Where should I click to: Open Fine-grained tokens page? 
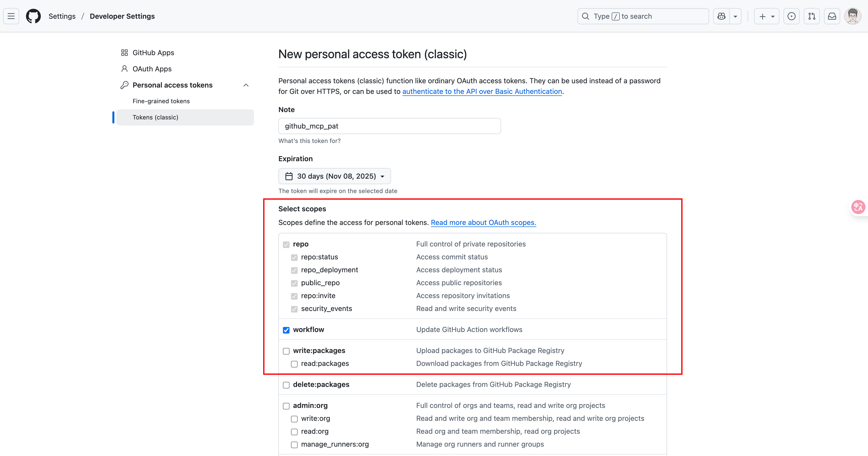coord(161,101)
